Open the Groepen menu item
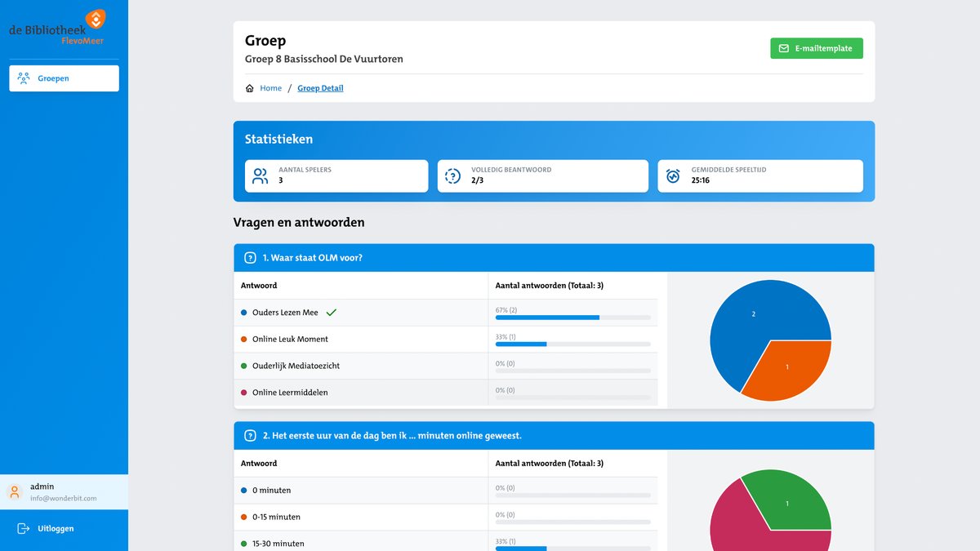The image size is (980, 551). (64, 78)
